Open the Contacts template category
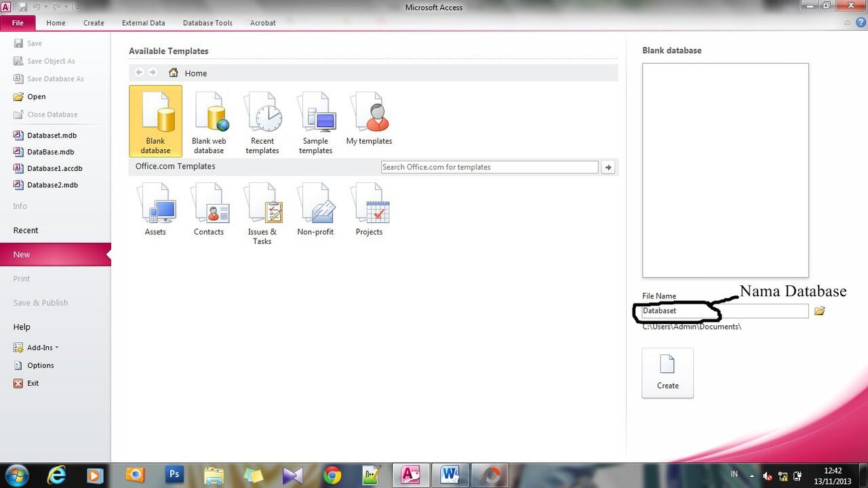 (209, 209)
